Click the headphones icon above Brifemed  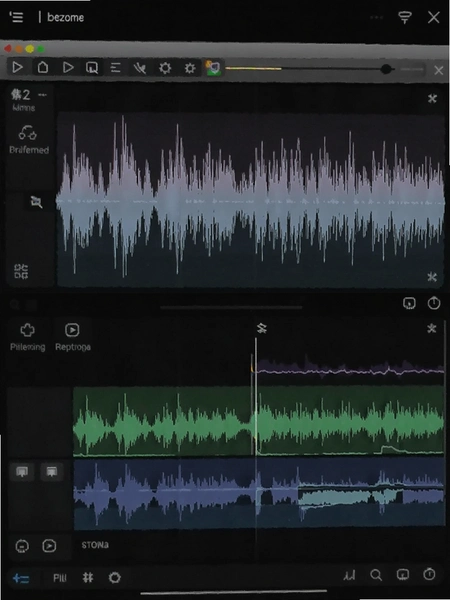pyautogui.click(x=28, y=133)
